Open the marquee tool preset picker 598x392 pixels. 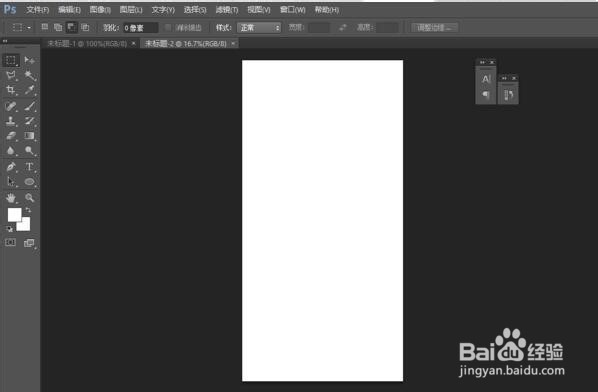(x=21, y=27)
